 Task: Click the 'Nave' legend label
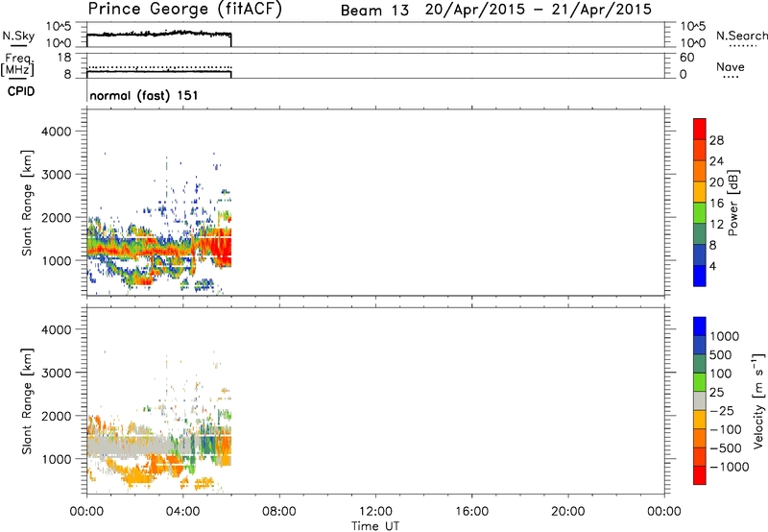(731, 67)
